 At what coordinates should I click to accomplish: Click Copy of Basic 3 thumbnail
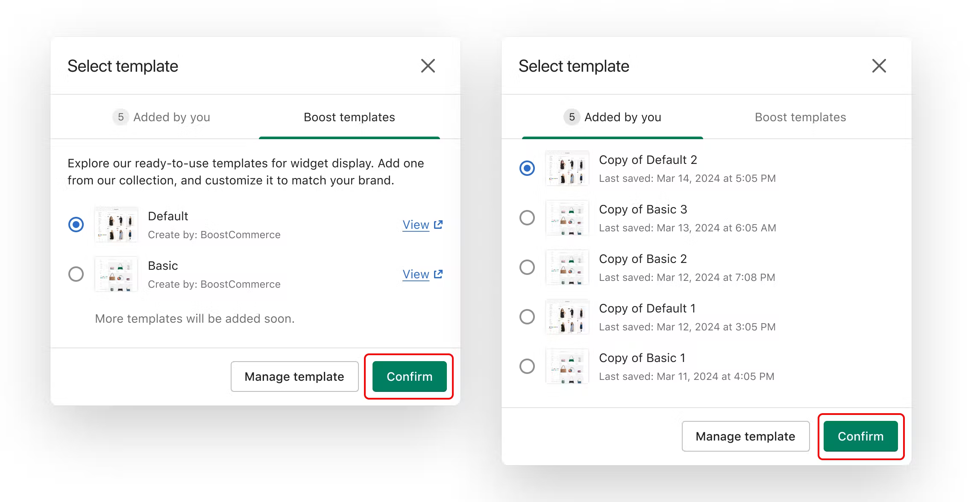[567, 218]
